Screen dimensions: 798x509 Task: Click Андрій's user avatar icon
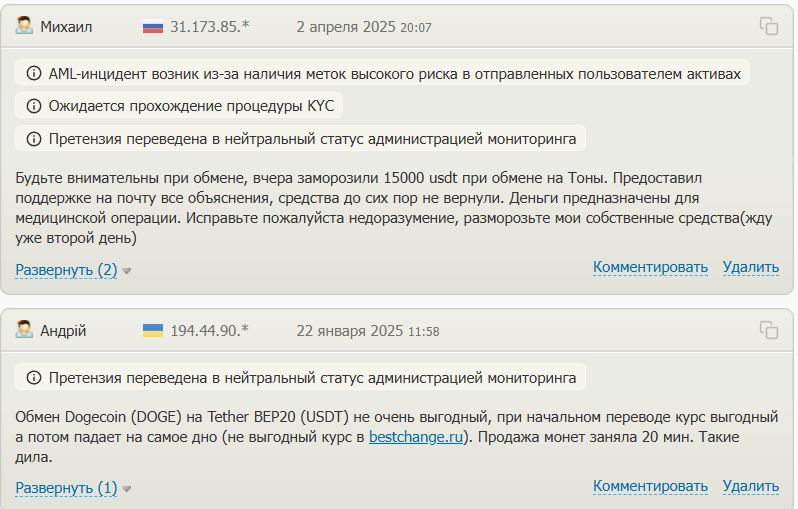click(x=24, y=329)
